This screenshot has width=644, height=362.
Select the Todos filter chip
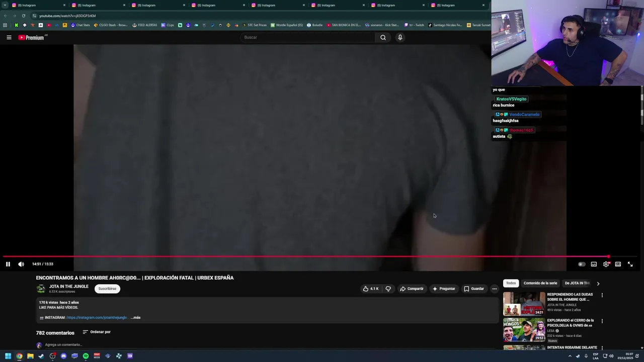[511, 283]
